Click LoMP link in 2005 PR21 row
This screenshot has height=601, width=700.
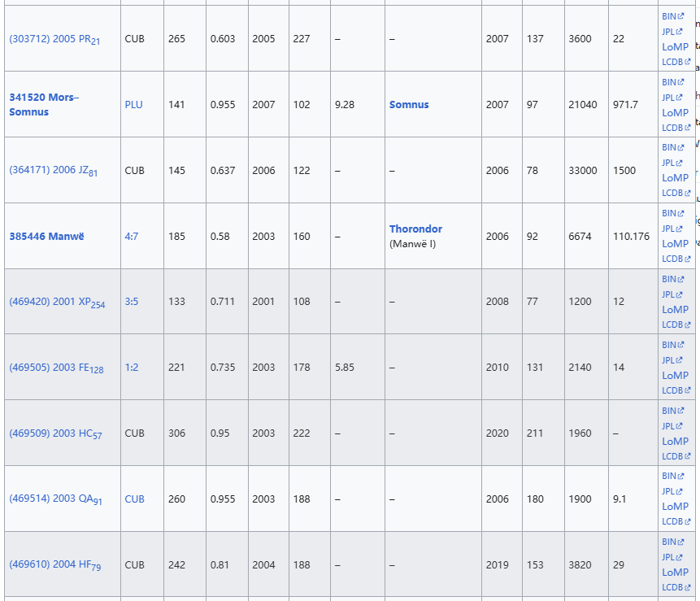[675, 47]
